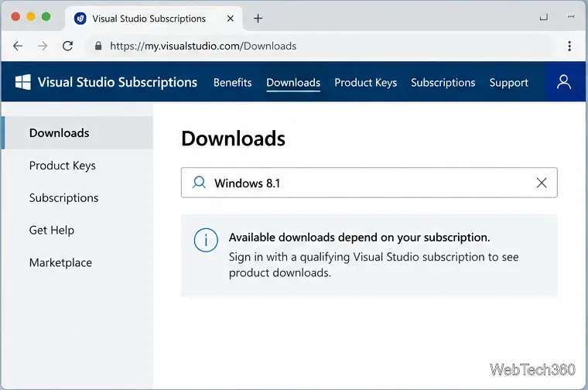Click the browser forward arrow

(43, 46)
